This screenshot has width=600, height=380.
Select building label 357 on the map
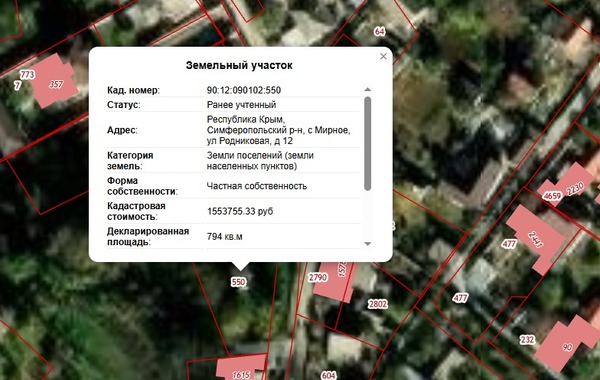point(56,84)
